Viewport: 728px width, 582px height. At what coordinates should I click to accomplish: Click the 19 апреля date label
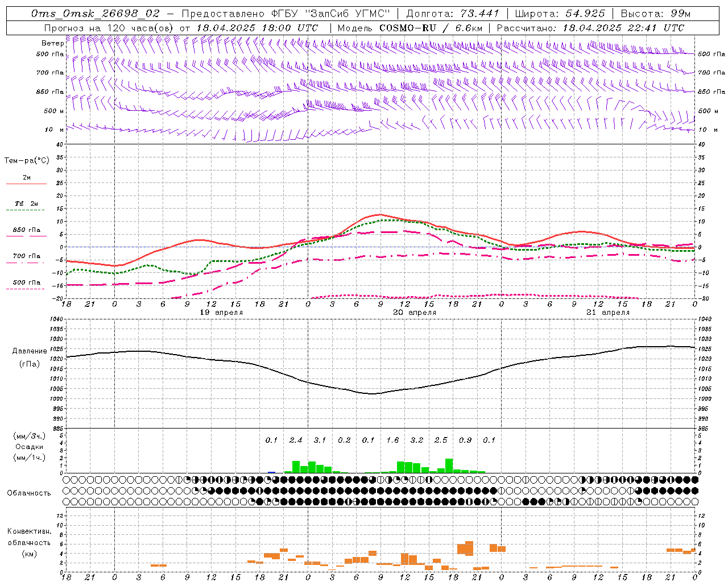point(221,313)
